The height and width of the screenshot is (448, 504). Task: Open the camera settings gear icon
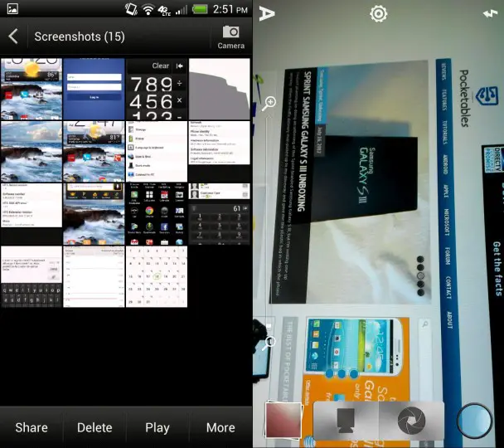(x=378, y=14)
